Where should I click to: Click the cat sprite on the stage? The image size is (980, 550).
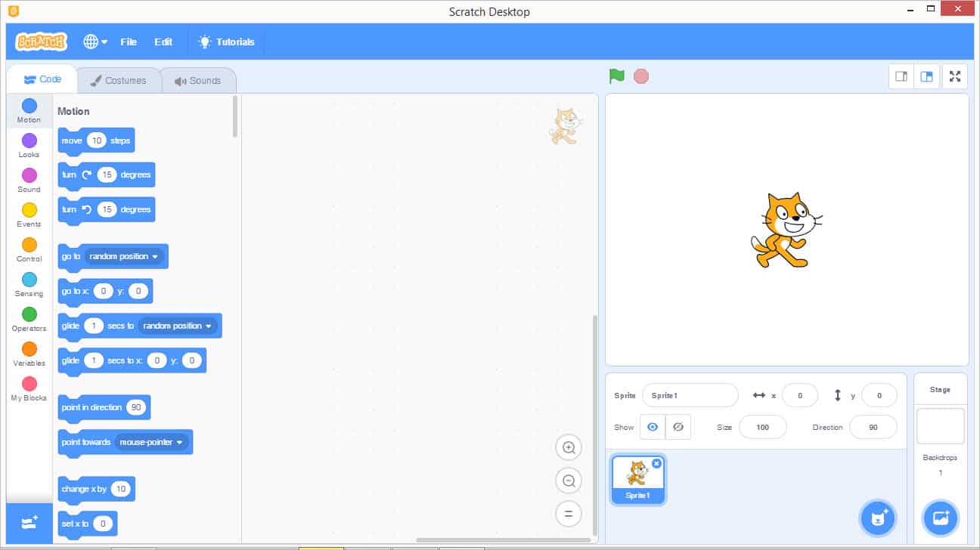[x=786, y=230]
